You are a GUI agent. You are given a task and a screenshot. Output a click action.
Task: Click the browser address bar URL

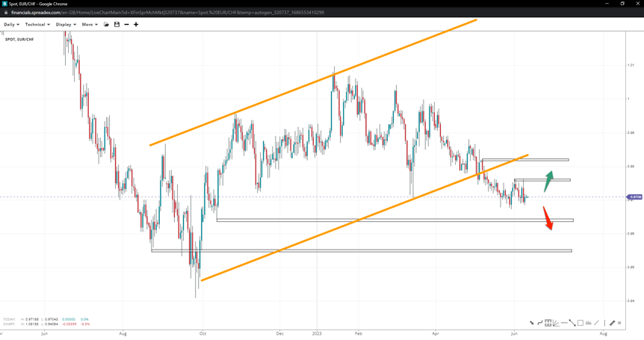coord(167,13)
